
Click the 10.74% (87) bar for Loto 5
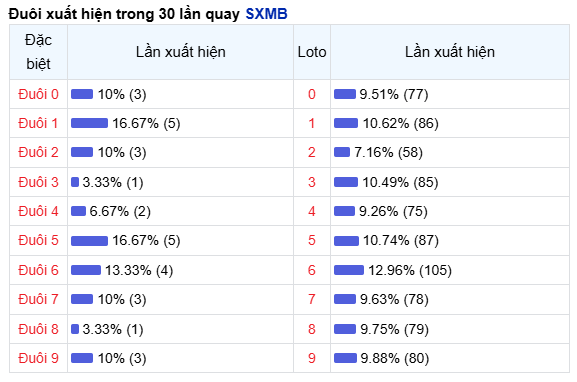click(x=346, y=241)
